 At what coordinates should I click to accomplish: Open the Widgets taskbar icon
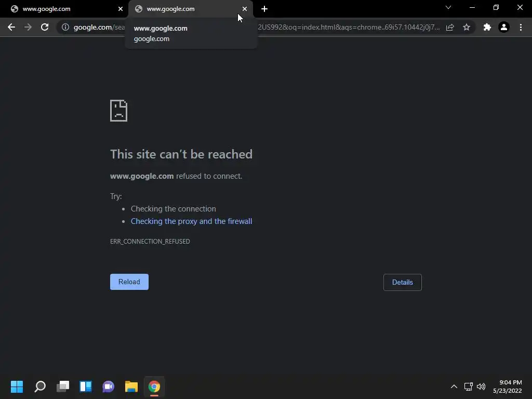click(x=86, y=387)
